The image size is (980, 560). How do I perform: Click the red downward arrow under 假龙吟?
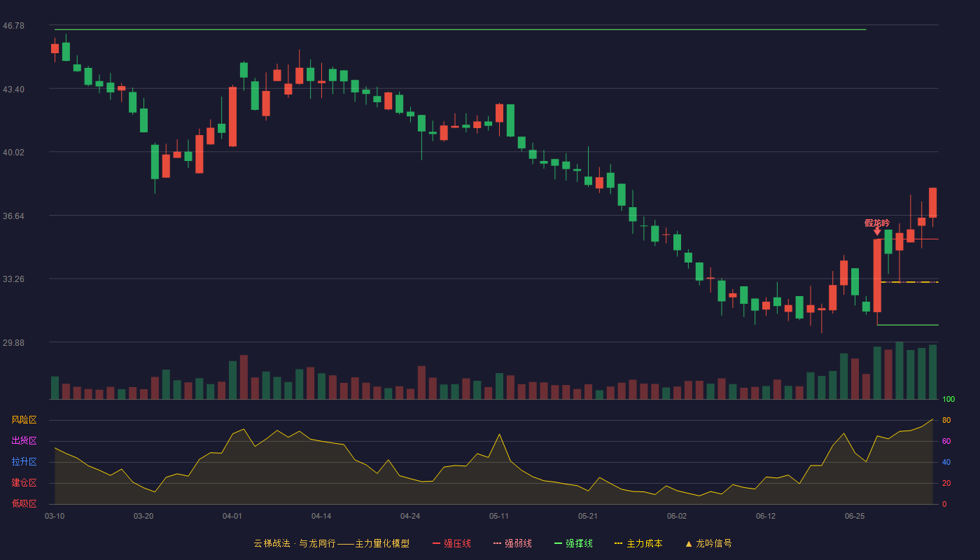tap(877, 231)
